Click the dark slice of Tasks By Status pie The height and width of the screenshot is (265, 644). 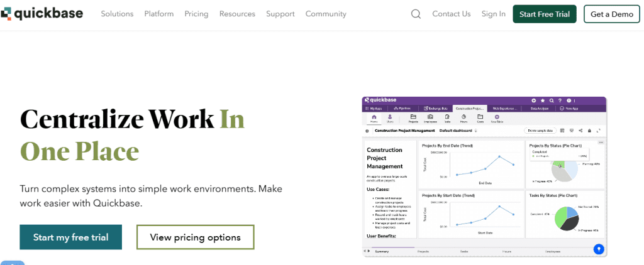[x=571, y=224]
